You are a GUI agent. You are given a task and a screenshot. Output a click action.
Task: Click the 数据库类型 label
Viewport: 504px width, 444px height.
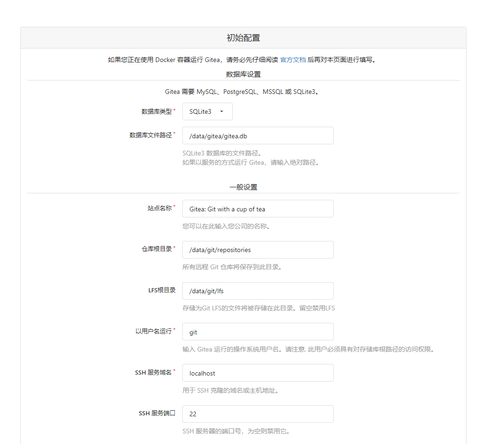point(156,111)
